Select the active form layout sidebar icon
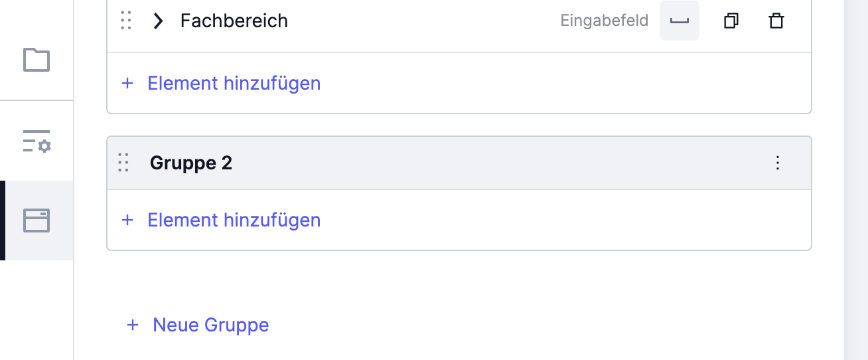 (36, 220)
